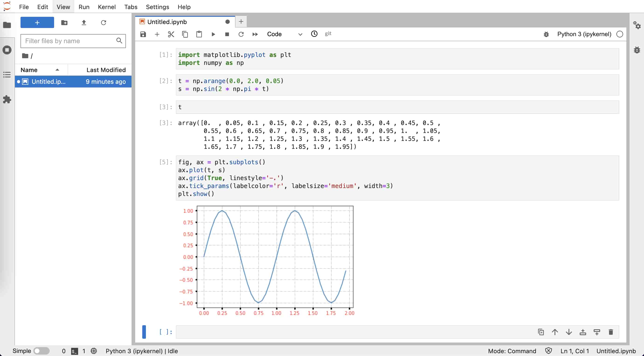
Task: Click the blue new launcher button
Action: [x=37, y=23]
